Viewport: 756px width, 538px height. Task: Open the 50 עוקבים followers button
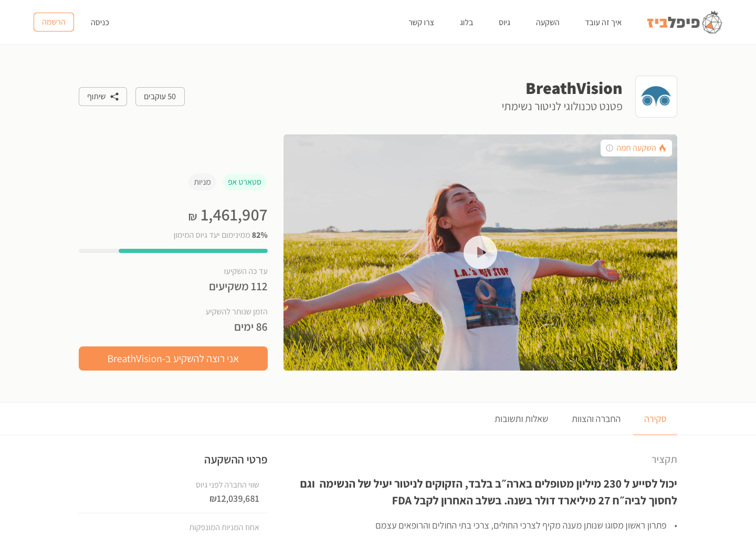(x=160, y=97)
